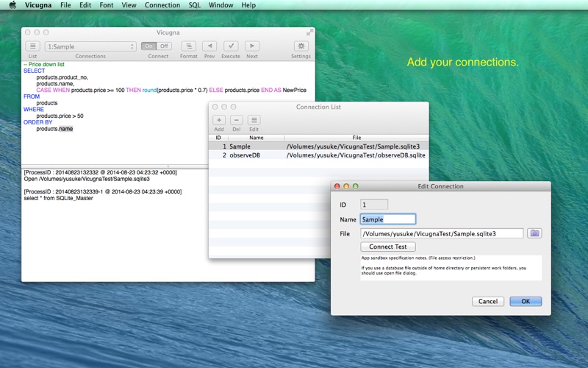The height and width of the screenshot is (368, 588).
Task: Open the Vicugna application menu
Action: tap(38, 5)
